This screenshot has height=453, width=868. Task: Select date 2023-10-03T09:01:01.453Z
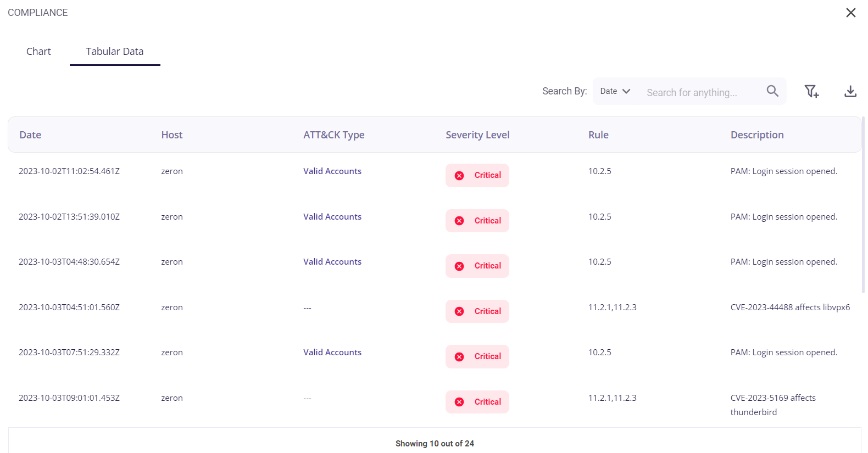69,398
